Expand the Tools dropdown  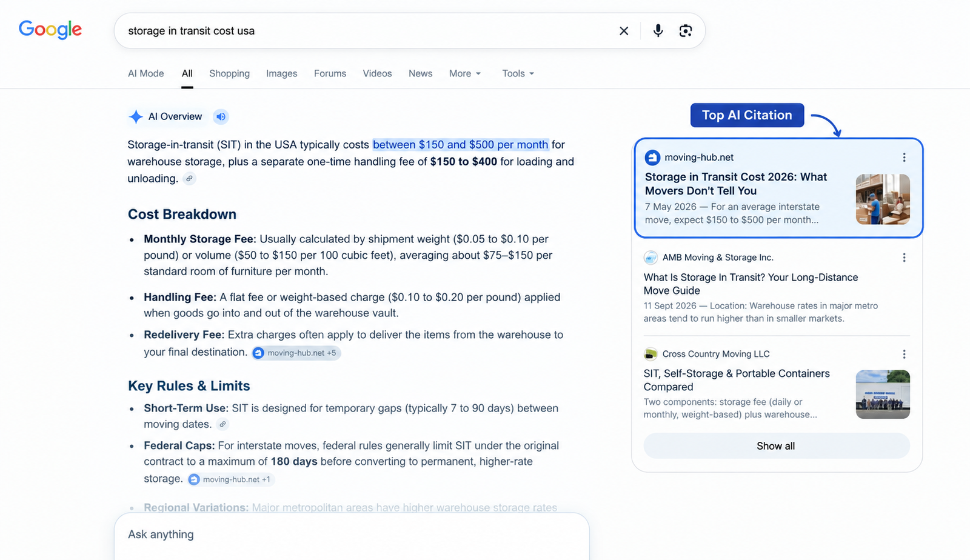[518, 73]
